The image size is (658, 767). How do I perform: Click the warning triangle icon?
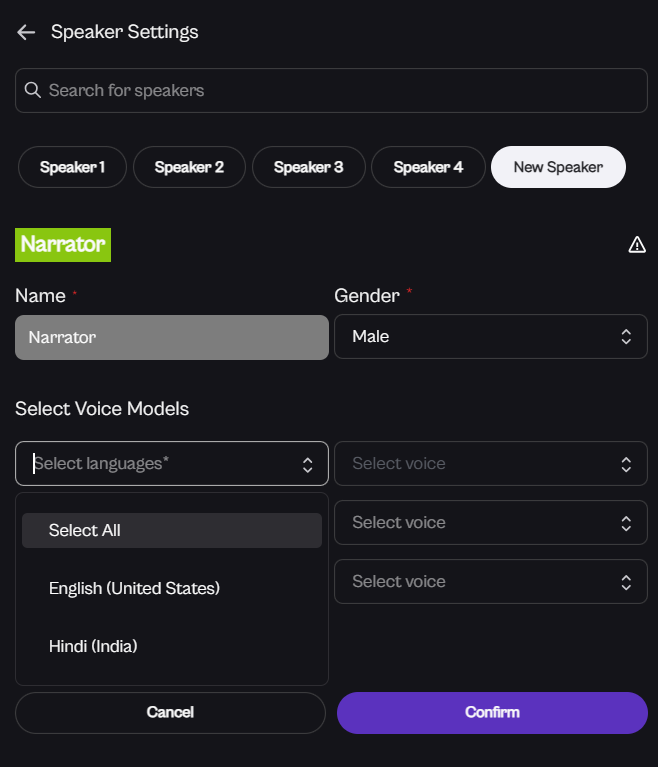click(x=637, y=245)
